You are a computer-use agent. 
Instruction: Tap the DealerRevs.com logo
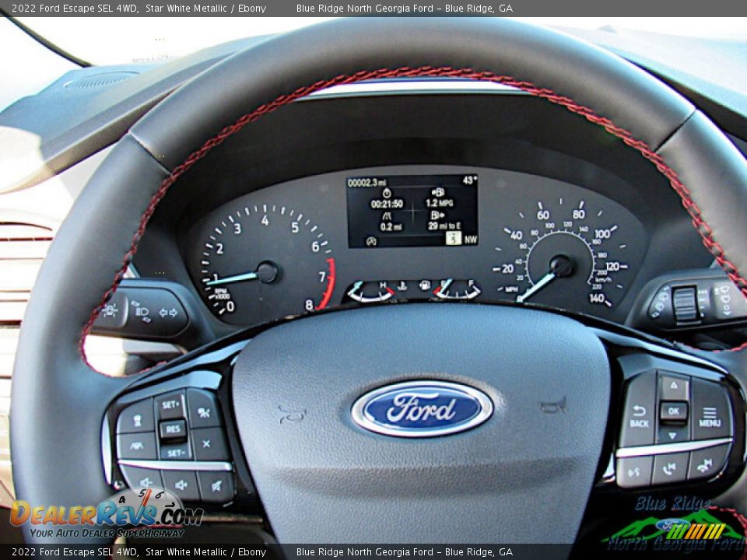[107, 514]
